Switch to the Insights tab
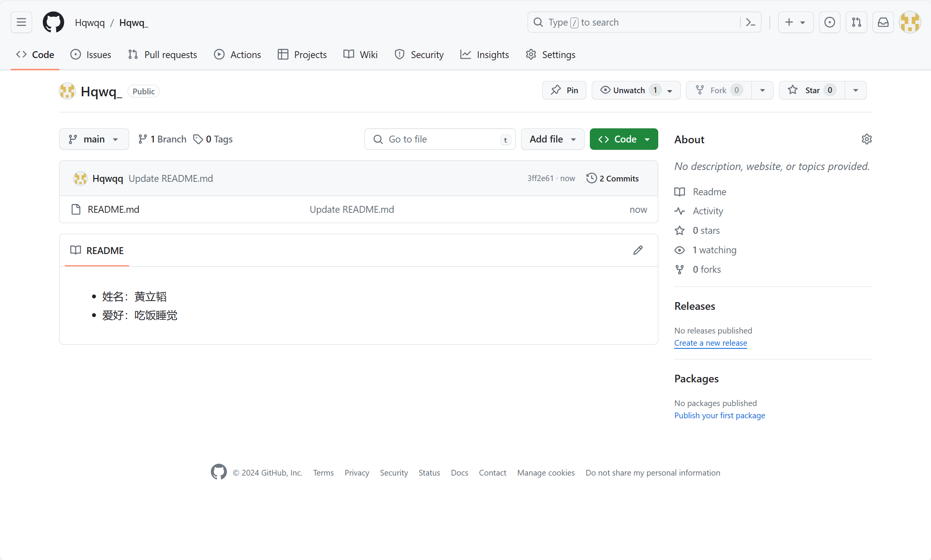The height and width of the screenshot is (560, 931). click(x=485, y=55)
